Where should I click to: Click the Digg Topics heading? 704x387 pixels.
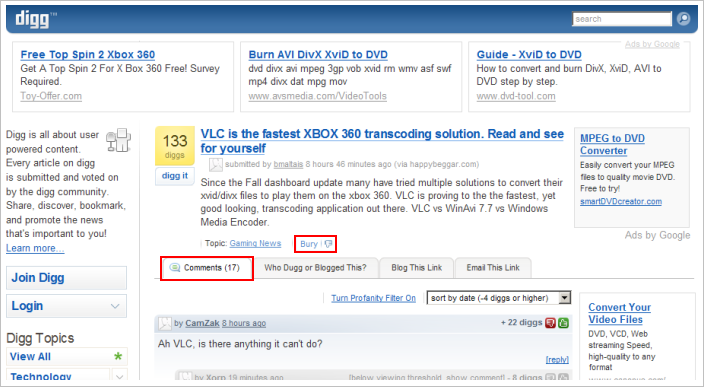click(x=40, y=338)
